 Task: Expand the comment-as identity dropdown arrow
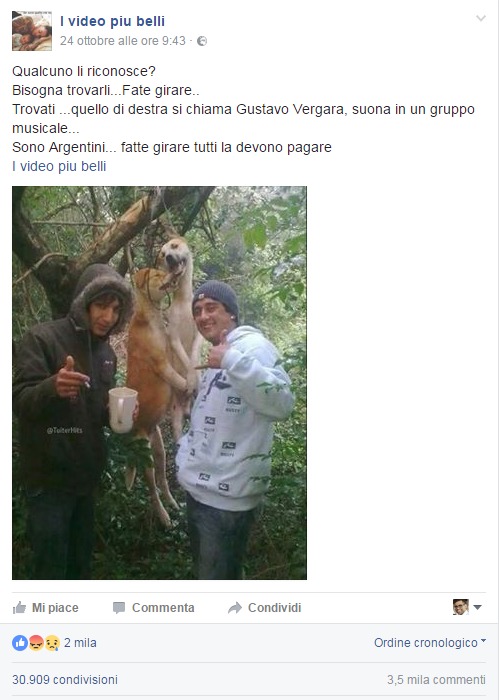[477, 607]
